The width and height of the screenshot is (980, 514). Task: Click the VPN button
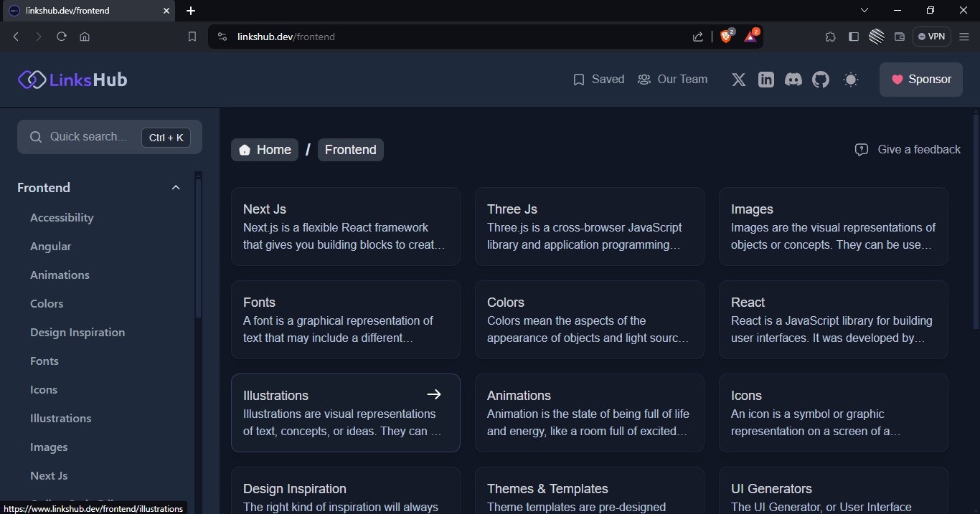tap(932, 37)
